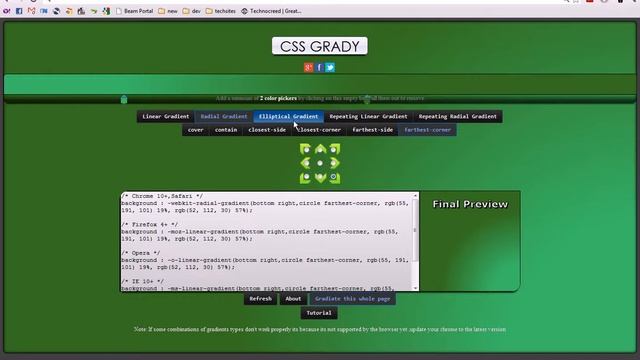Click the CSS GRADY logo title

point(320,46)
